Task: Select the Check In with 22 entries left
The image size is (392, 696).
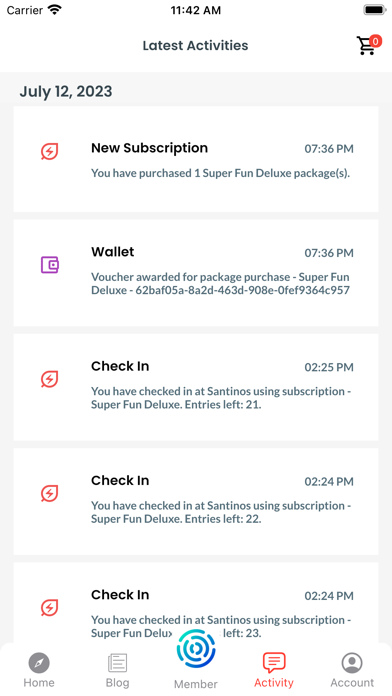Action: click(196, 501)
